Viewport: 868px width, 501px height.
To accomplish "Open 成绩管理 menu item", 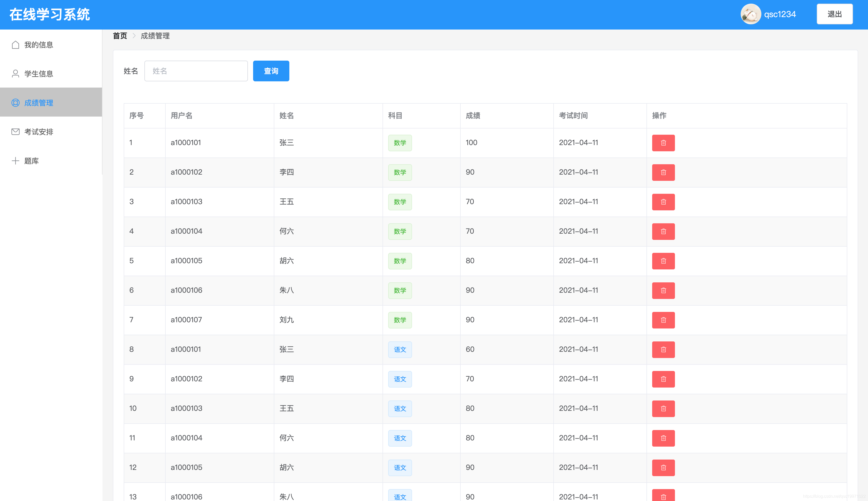I will 39,103.
